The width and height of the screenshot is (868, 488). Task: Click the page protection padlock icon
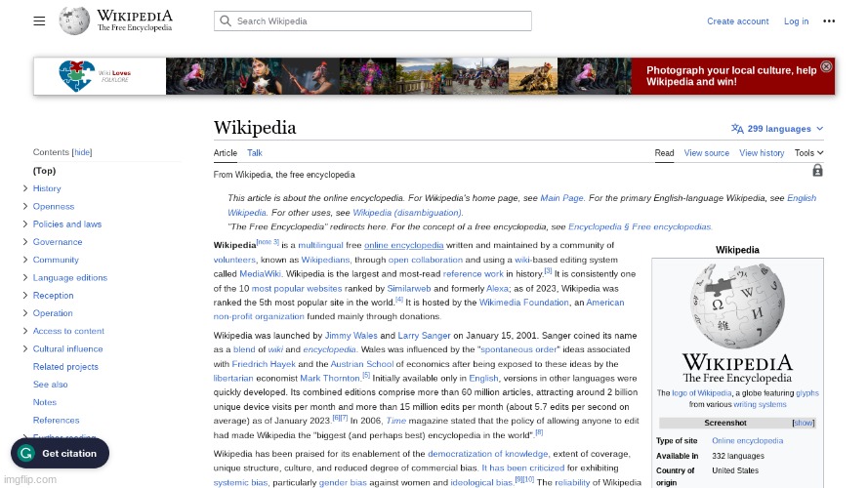(817, 171)
